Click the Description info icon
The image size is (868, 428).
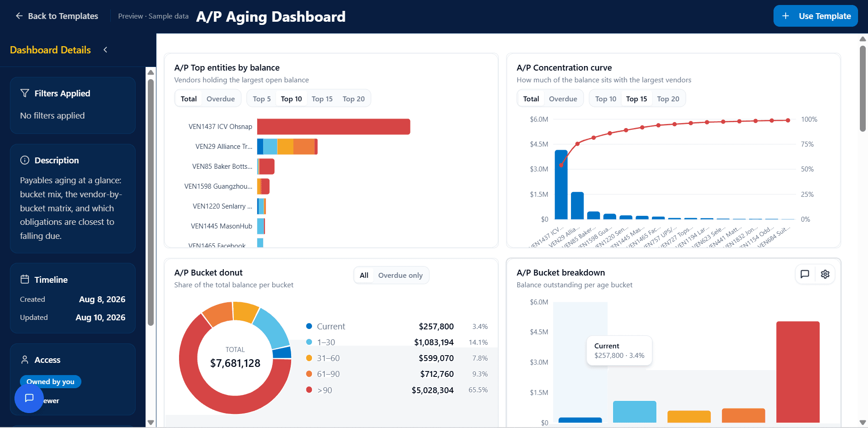click(x=25, y=160)
